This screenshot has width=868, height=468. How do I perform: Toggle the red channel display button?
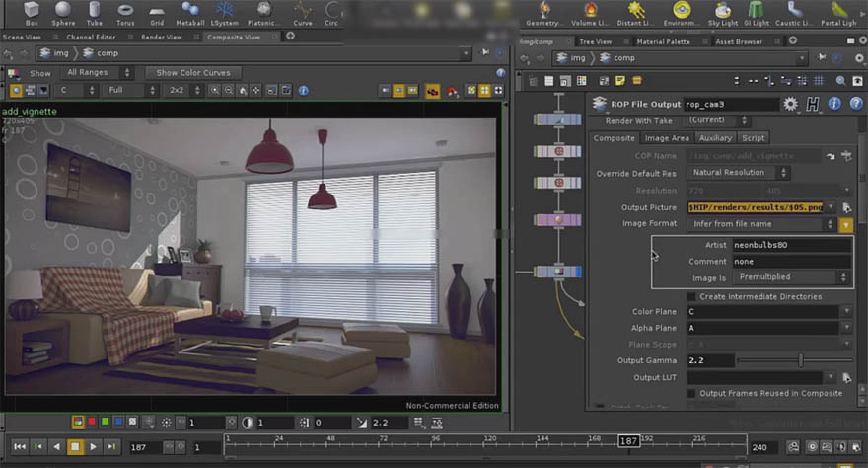(92, 422)
